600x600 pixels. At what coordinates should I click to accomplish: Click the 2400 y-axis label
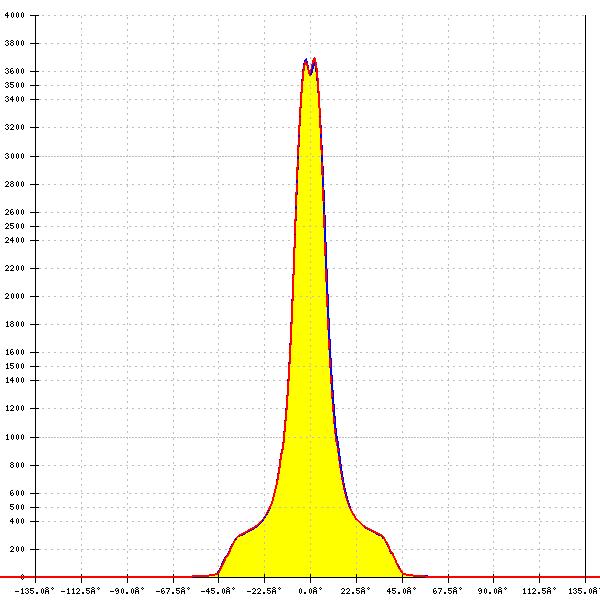point(15,240)
